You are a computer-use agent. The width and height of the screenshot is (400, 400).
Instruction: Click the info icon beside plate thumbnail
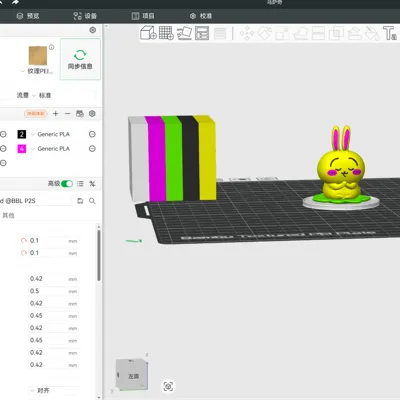52,47
